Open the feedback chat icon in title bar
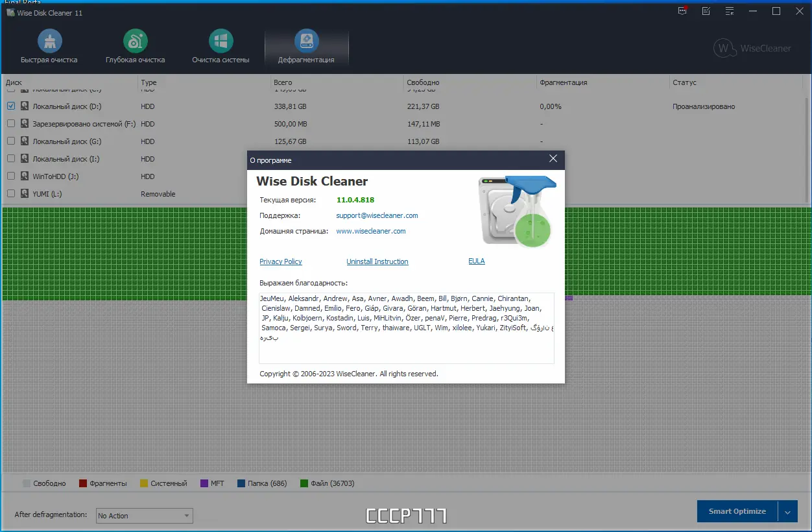The height and width of the screenshot is (532, 812). [682, 11]
